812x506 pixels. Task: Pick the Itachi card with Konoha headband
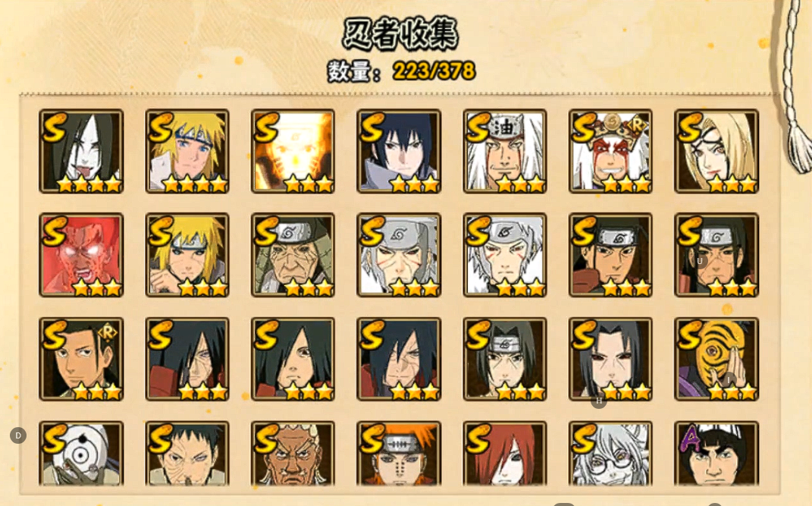(505, 359)
